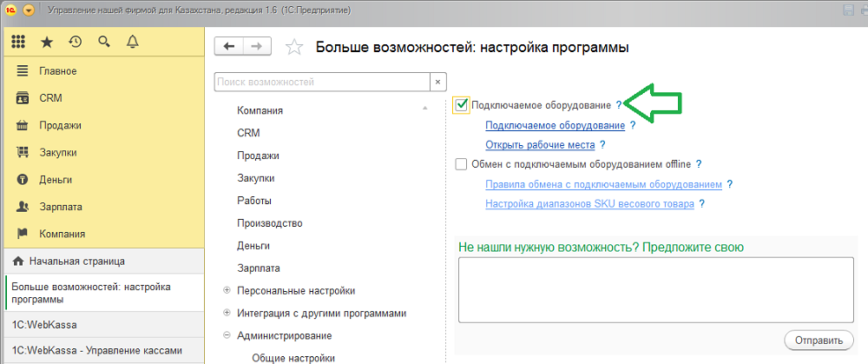The image size is (868, 364).
Task: Select Общие настройки under Администрирование
Action: coord(293,358)
